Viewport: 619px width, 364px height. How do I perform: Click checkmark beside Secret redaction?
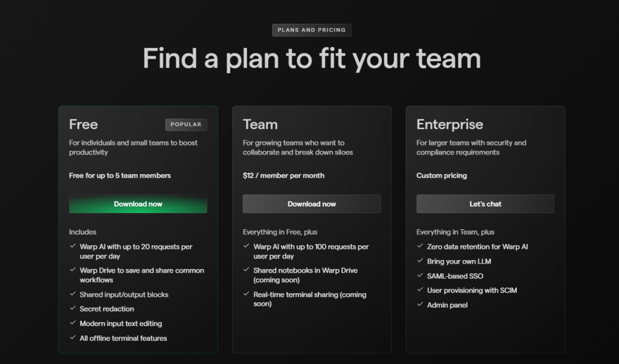pyautogui.click(x=72, y=309)
